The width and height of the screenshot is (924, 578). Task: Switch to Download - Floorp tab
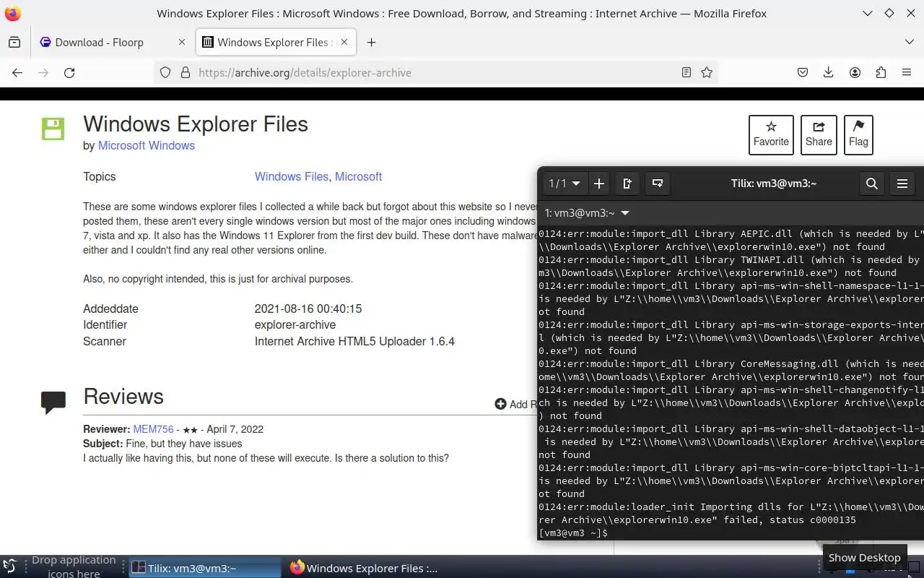(112, 42)
